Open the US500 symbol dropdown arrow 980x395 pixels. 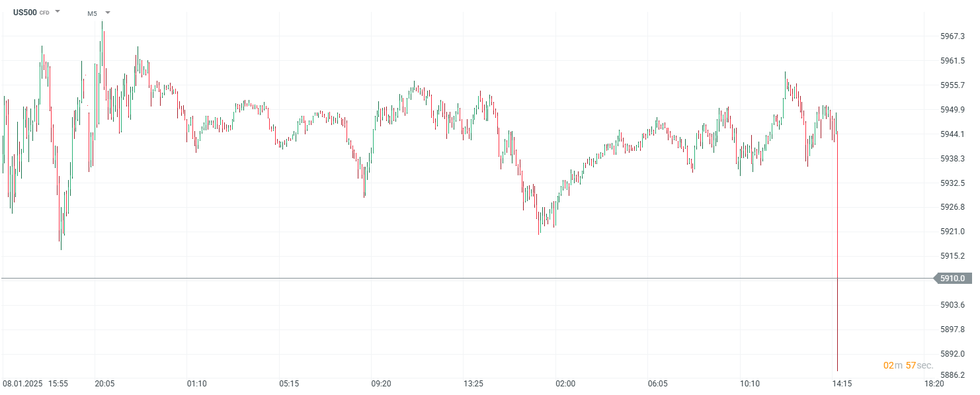(x=58, y=12)
